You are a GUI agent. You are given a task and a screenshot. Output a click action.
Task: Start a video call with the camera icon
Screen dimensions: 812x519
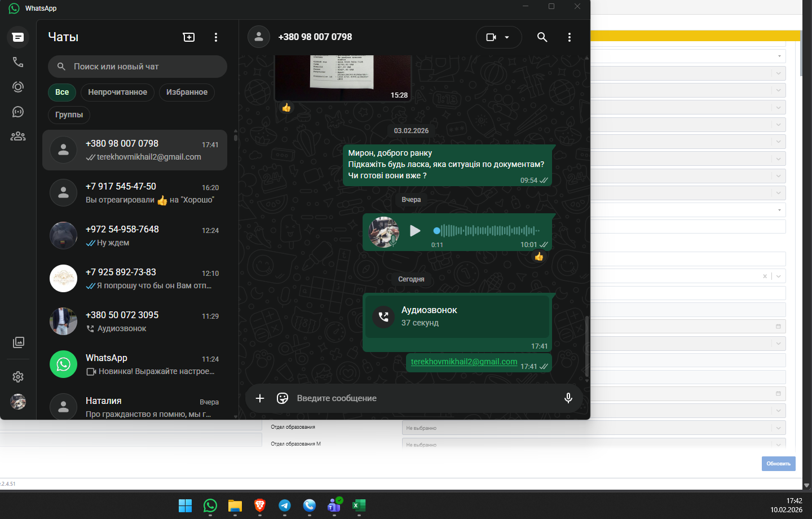491,37
